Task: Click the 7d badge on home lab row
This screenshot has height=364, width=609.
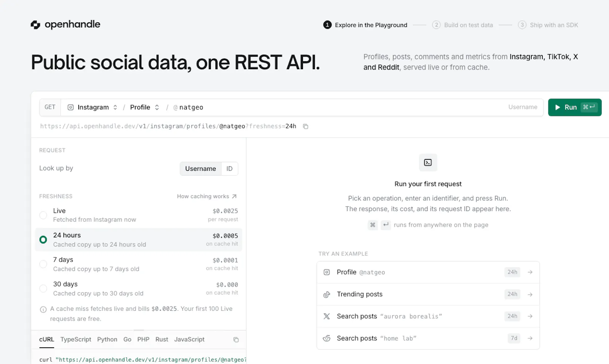Action: (x=514, y=338)
